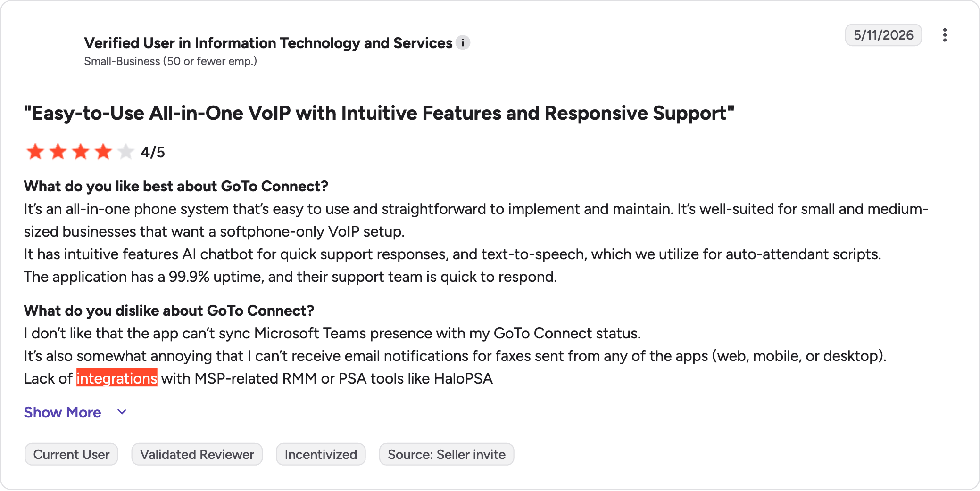The image size is (980, 491).
Task: Click the 4/5 rating score text
Action: click(153, 152)
